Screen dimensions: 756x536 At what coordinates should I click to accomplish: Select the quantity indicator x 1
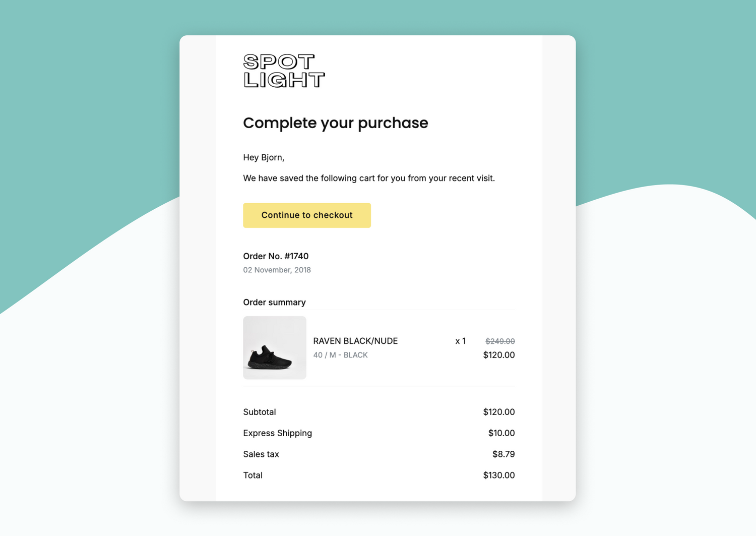pyautogui.click(x=460, y=341)
